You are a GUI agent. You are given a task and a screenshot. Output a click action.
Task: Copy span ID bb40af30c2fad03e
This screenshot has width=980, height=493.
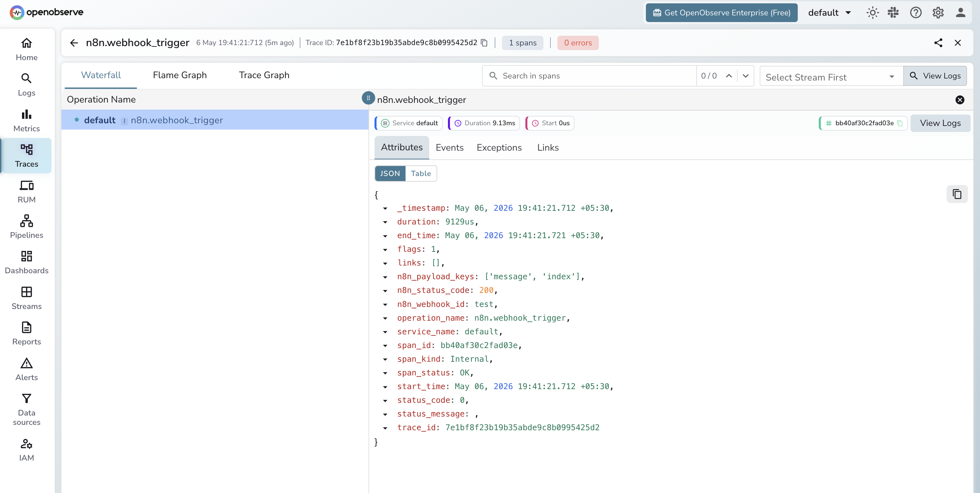[900, 123]
